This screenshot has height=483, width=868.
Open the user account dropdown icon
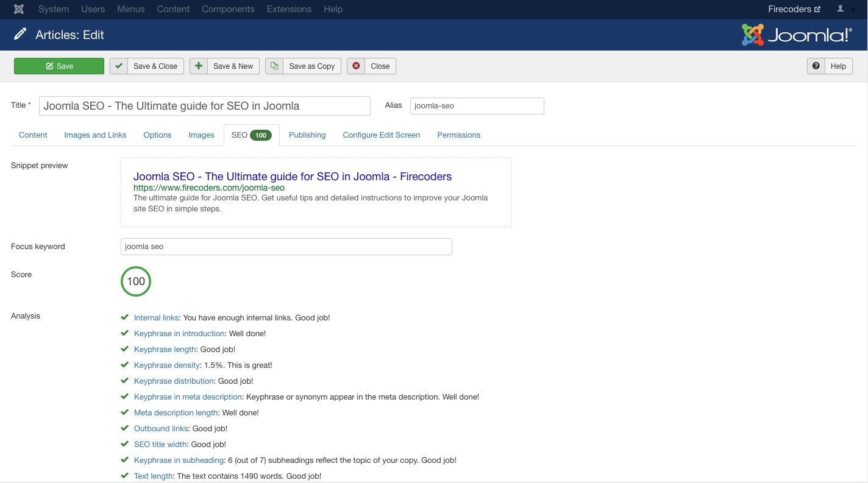(845, 9)
